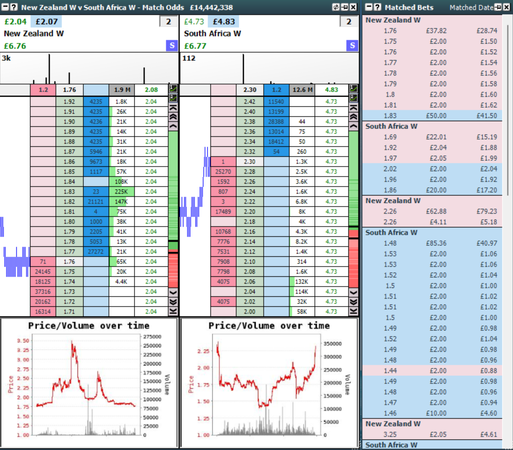Click the green-red position bar on New Zealand ladder
The width and height of the screenshot is (513, 450).
(173, 209)
